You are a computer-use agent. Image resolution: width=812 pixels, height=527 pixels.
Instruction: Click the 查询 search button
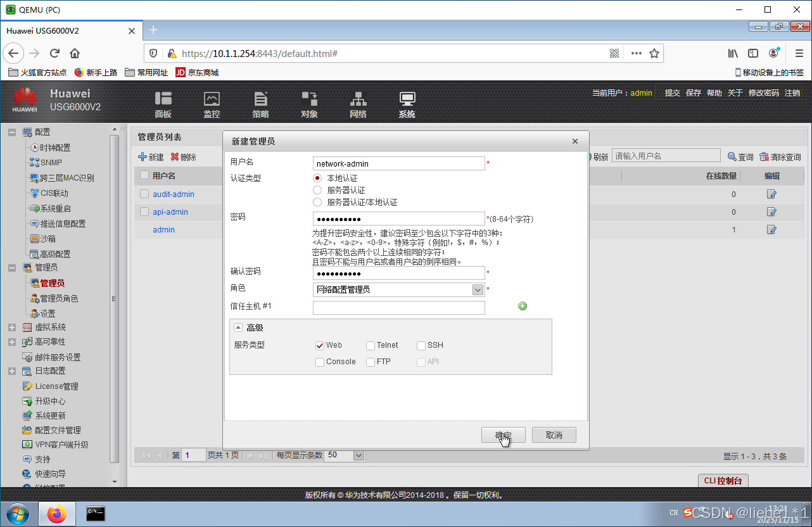tap(740, 156)
